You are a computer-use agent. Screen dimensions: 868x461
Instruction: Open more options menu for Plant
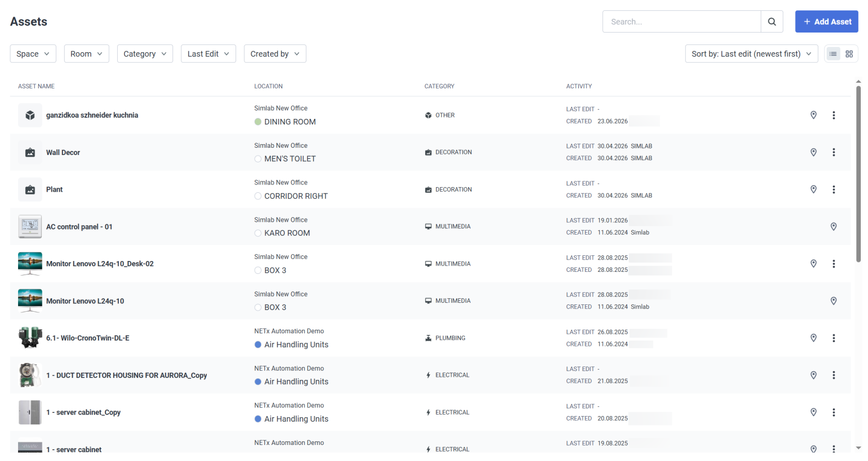[833, 190]
